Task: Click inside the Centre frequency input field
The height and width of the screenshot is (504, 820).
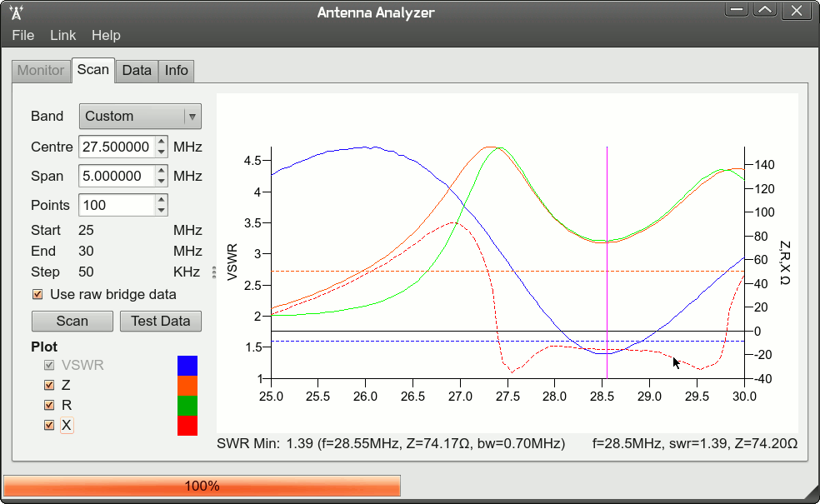Action: point(117,146)
